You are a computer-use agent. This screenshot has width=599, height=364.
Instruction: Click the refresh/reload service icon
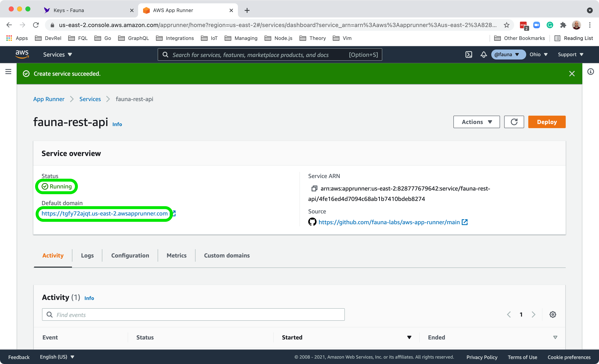tap(514, 122)
